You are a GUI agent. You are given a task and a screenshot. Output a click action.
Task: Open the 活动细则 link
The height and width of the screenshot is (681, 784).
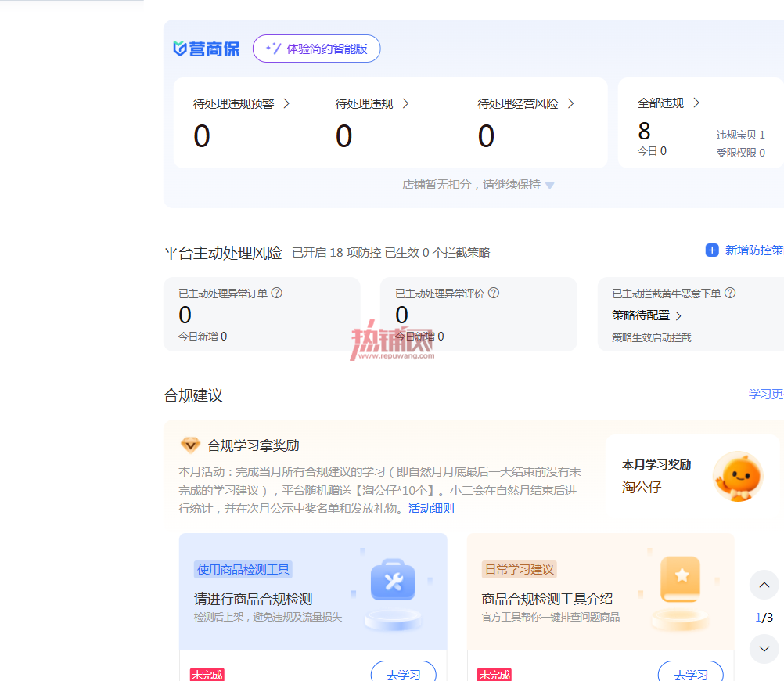tap(431, 509)
